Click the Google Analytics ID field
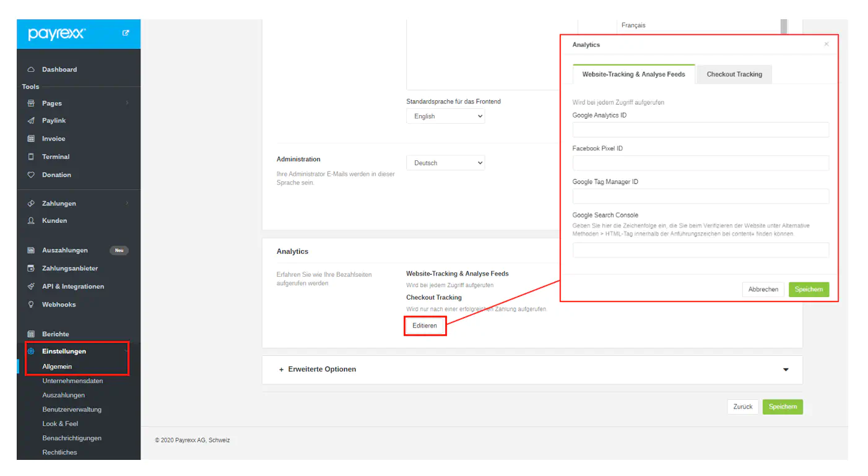Image resolution: width=868 pixels, height=476 pixels. (x=700, y=129)
